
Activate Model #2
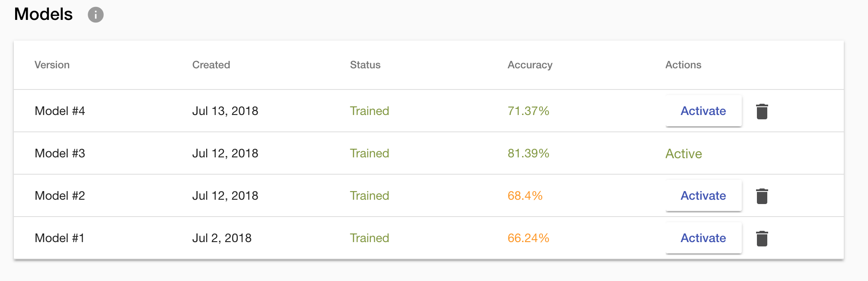point(703,196)
